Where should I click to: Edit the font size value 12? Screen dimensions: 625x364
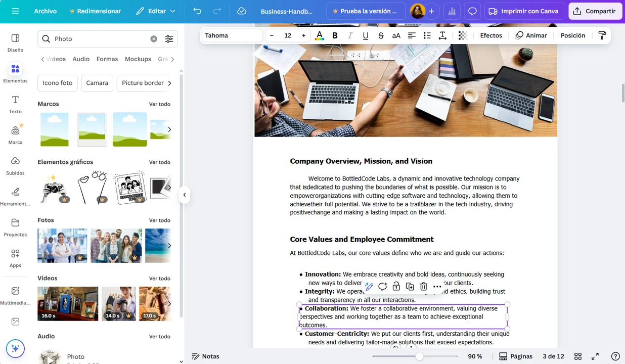coord(288,35)
